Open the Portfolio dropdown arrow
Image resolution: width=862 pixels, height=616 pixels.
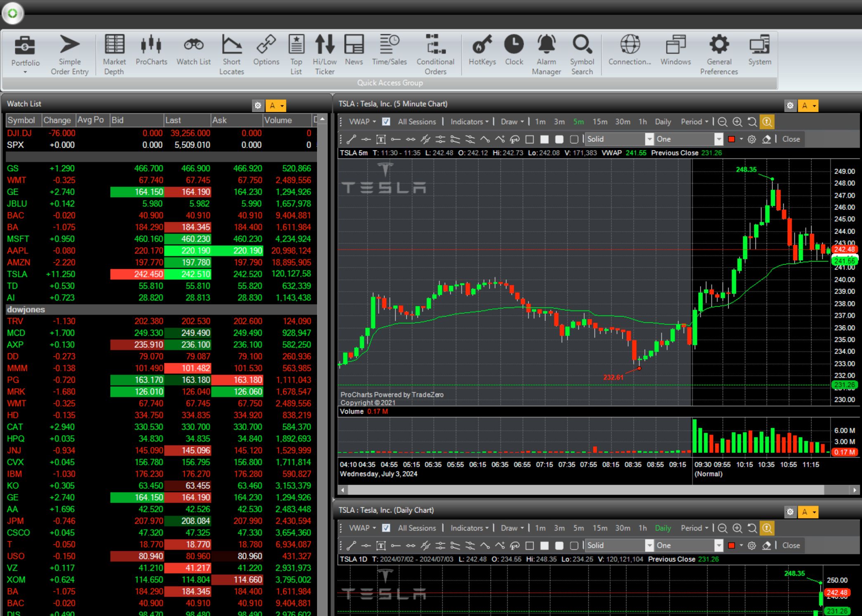coord(25,72)
